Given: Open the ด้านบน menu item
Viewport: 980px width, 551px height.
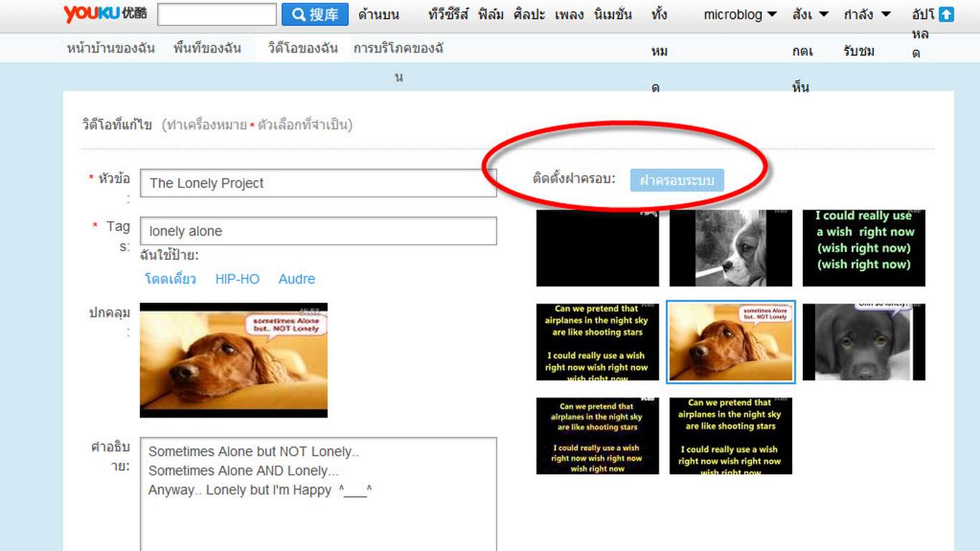Looking at the screenshot, I should [x=379, y=14].
